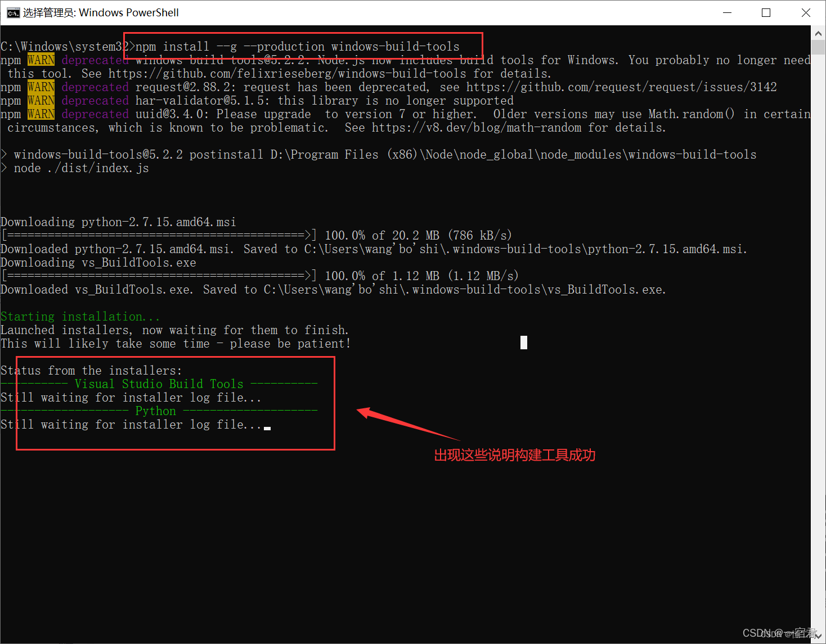Click the scrollbar down arrow
This screenshot has height=644, width=826.
[x=818, y=636]
